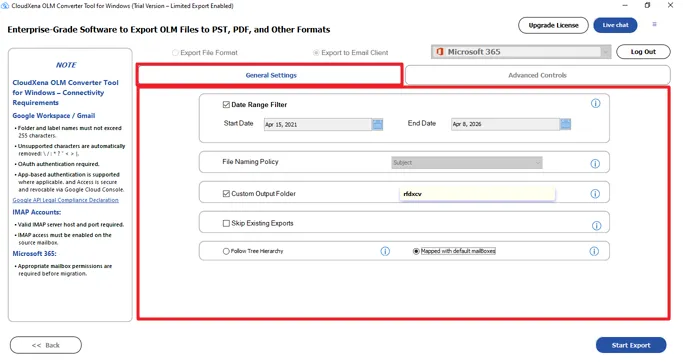Open Google API Legal Compliance Declaration link
The width and height of the screenshot is (683, 364).
click(66, 200)
